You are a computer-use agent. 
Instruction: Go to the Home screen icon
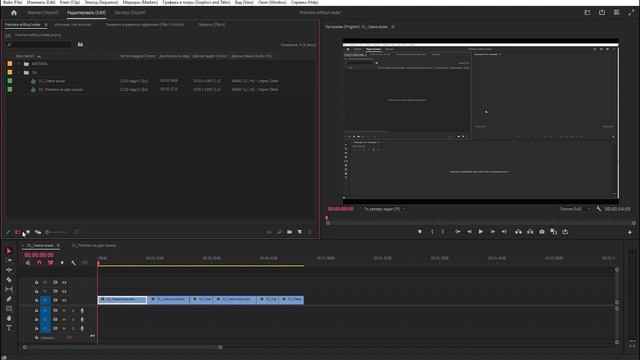pyautogui.click(x=14, y=13)
